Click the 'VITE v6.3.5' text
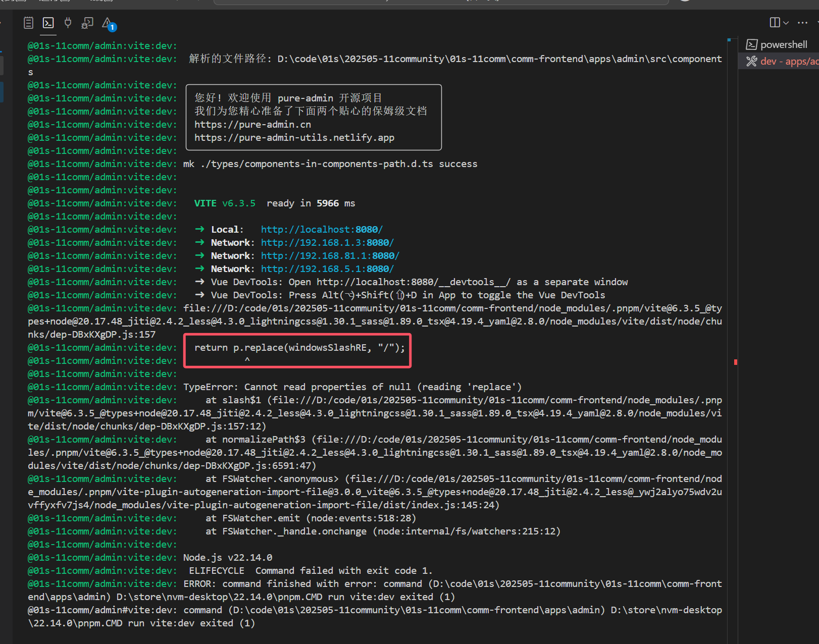819x644 pixels. (225, 203)
